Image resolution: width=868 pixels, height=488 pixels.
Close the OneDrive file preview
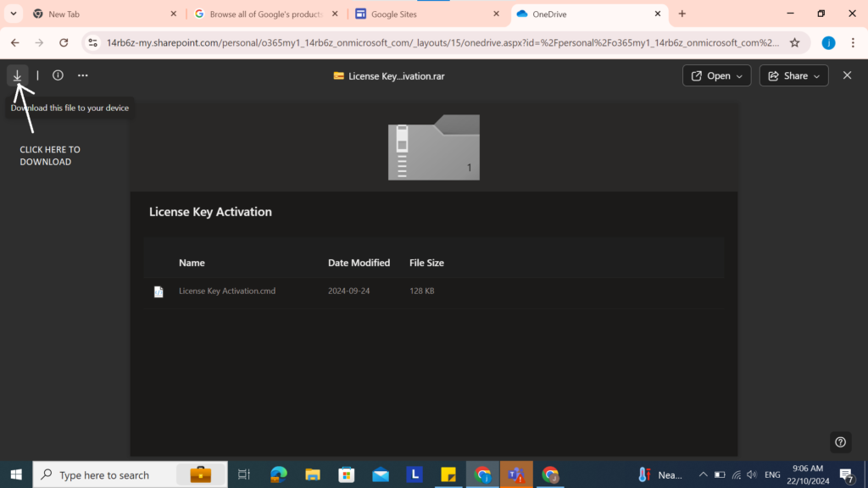847,75
